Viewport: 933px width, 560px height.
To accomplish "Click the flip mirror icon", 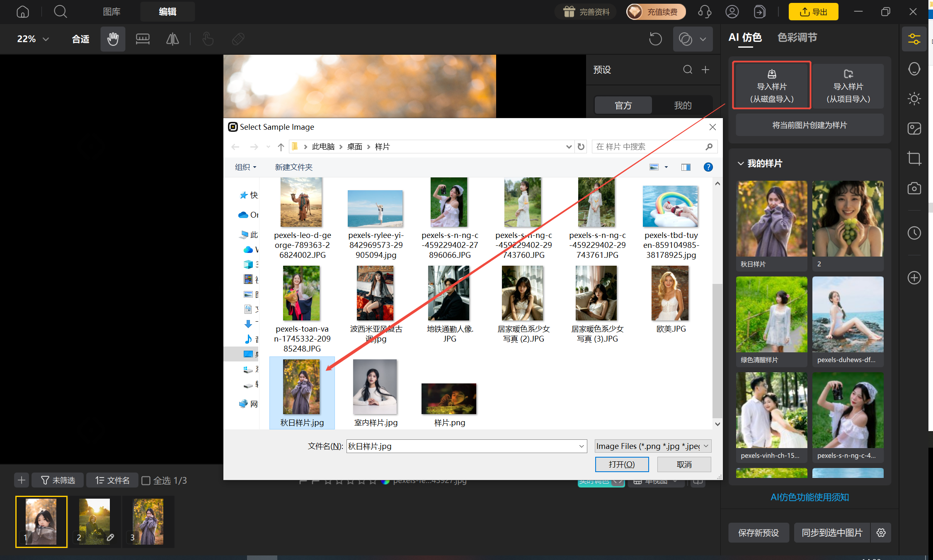I will [x=172, y=39].
